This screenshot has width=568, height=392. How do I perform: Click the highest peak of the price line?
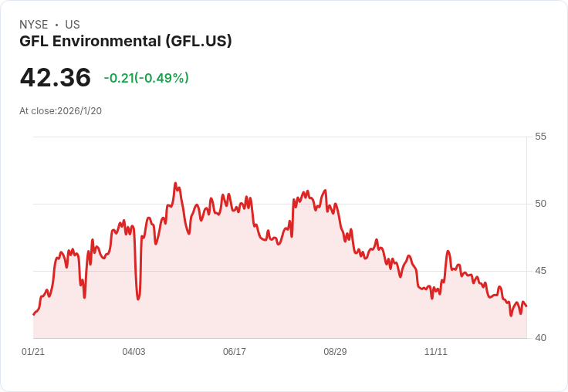click(176, 184)
